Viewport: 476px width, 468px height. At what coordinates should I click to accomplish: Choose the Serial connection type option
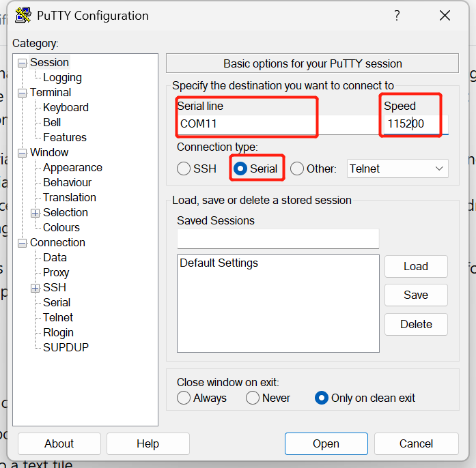pyautogui.click(x=240, y=169)
